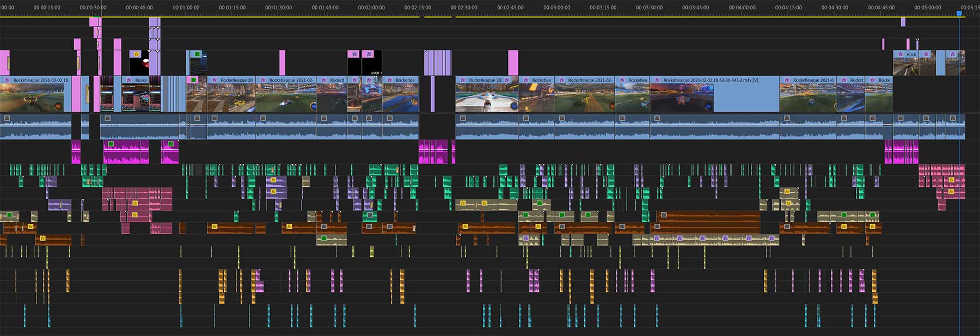Click the fx badge on the 18-52-30-543-2.m4v clip
The width and height of the screenshot is (980, 336).
pyautogui.click(x=656, y=80)
